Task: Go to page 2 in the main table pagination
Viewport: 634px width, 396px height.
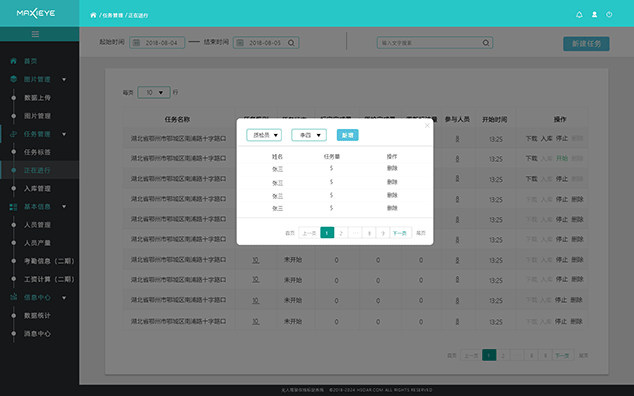Action: click(503, 356)
